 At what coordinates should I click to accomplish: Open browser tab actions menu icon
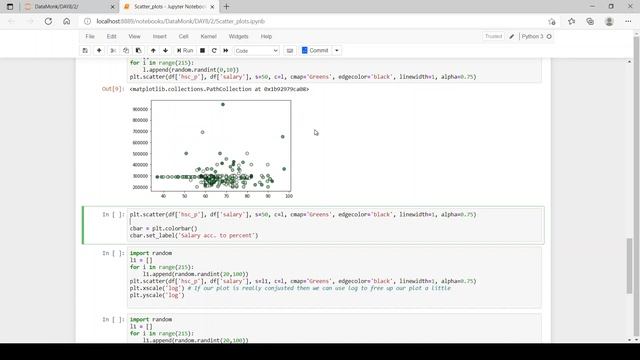point(10,7)
